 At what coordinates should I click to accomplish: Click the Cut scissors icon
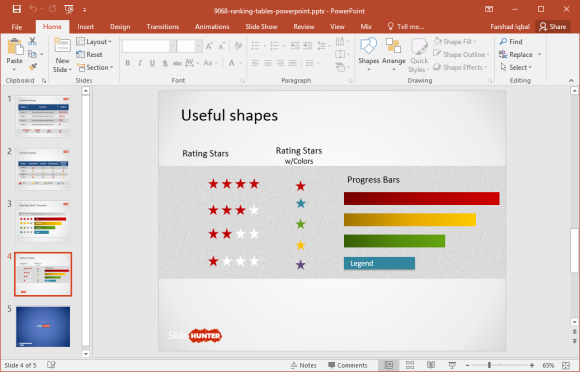tap(33, 41)
